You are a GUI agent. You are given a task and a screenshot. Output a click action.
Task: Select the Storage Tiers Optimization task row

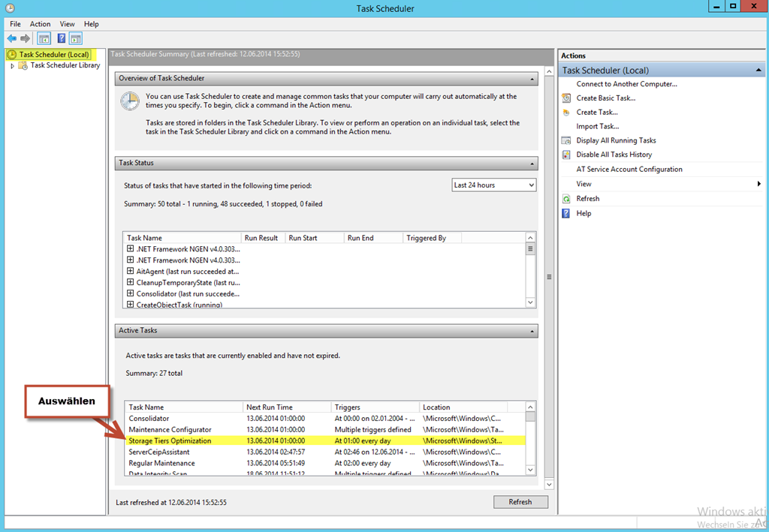324,441
